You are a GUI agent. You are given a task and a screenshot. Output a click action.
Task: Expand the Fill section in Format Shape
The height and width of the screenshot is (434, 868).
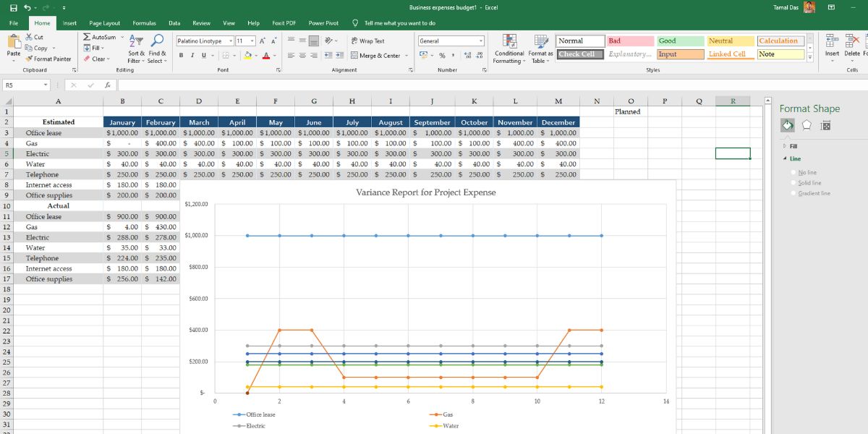785,146
